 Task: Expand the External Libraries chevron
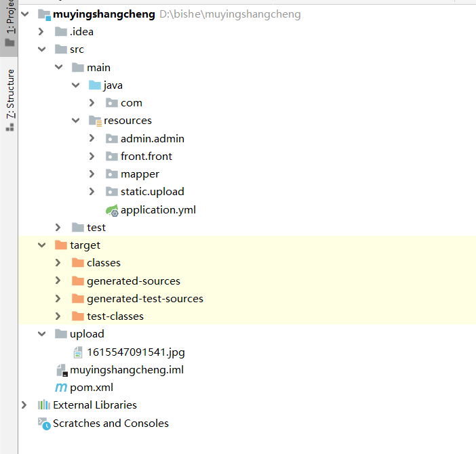[x=24, y=405]
